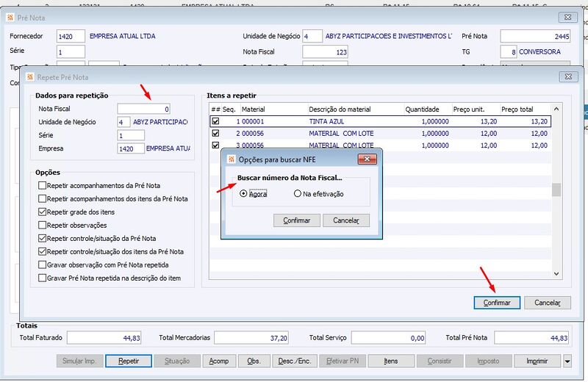Click the Desc./Enc. button

pyautogui.click(x=295, y=361)
